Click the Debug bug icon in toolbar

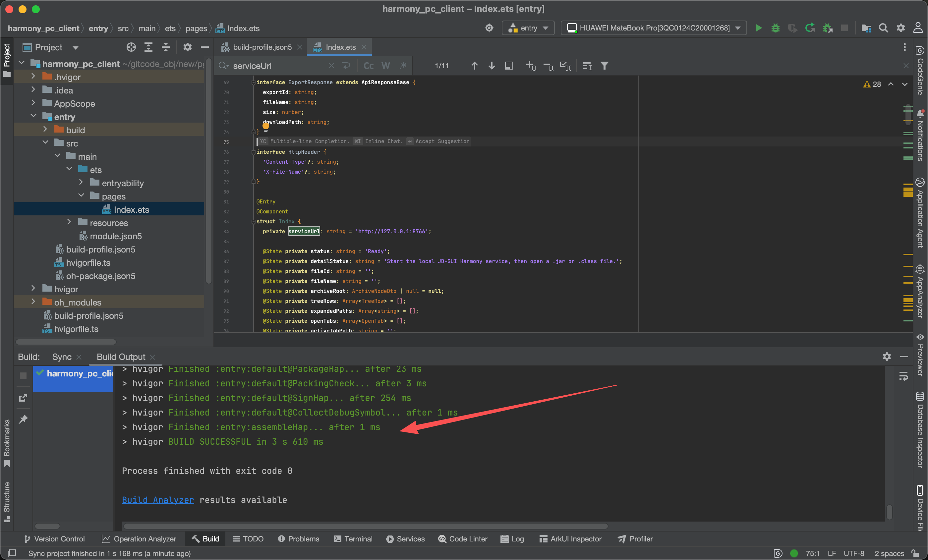click(x=775, y=28)
